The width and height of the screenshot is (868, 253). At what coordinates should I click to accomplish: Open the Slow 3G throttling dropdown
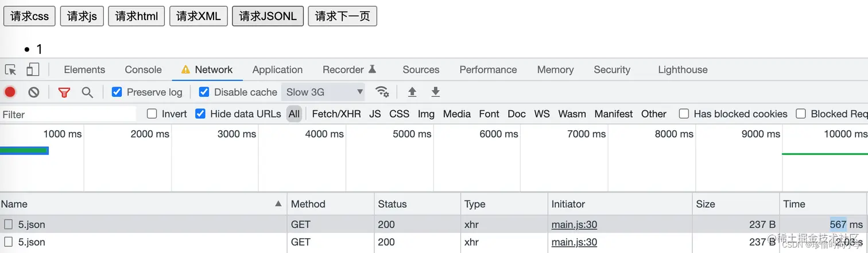click(x=324, y=92)
